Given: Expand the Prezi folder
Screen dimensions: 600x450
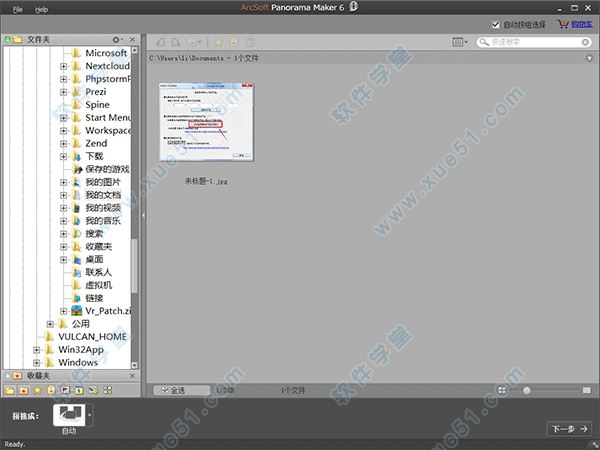Looking at the screenshot, I should (64, 92).
